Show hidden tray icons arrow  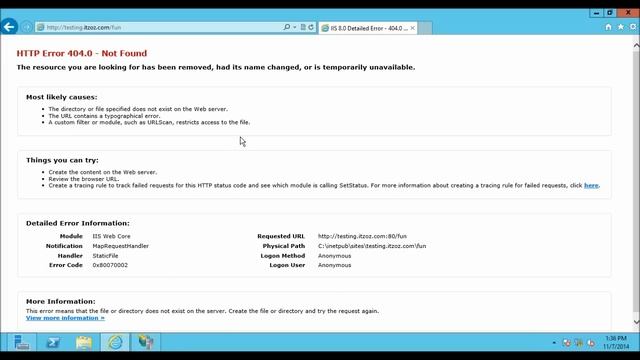pos(554,343)
